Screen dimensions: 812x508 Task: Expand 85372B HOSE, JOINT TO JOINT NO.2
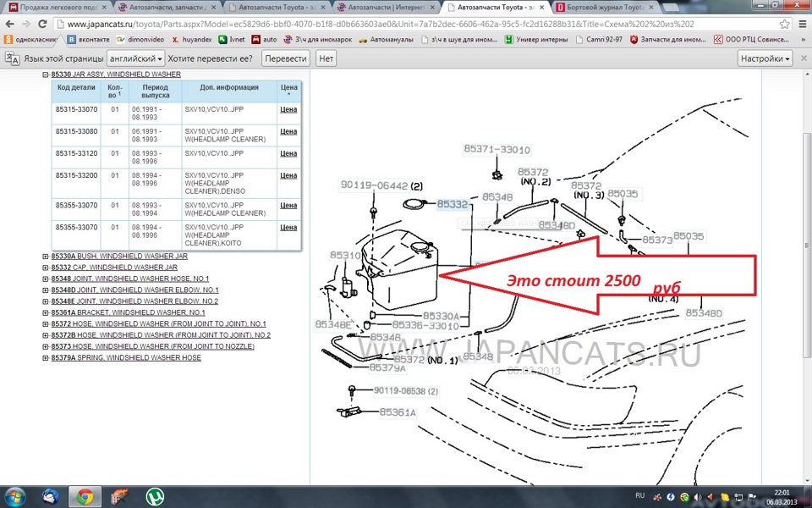coord(46,335)
